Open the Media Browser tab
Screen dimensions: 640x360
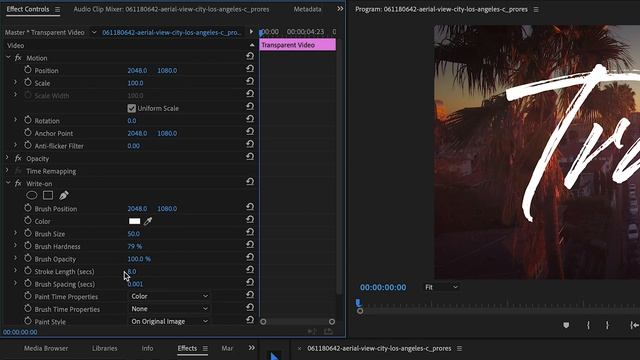pyautogui.click(x=46, y=348)
